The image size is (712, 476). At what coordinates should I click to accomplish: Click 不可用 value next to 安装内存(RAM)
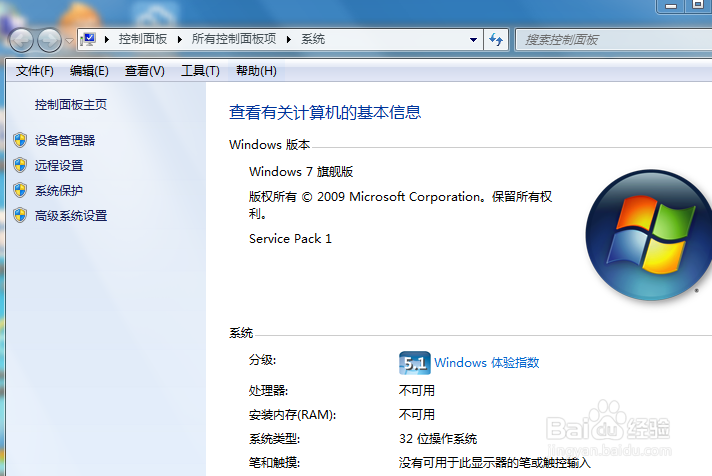[416, 414]
